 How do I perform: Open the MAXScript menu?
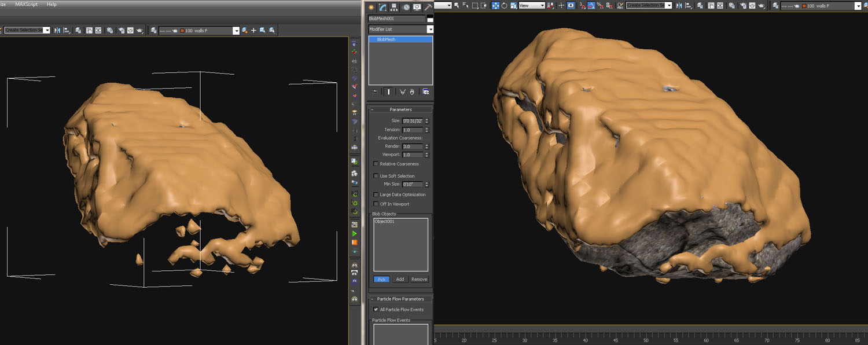[28, 4]
